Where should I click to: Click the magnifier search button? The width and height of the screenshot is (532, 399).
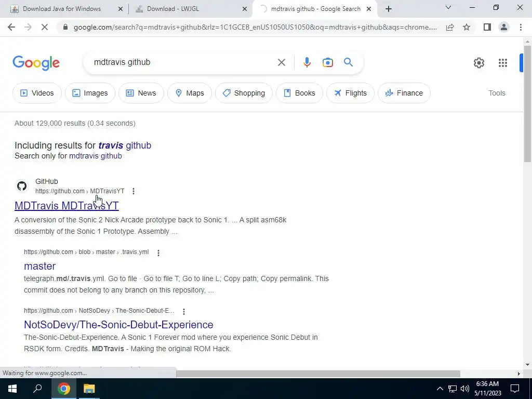348,62
